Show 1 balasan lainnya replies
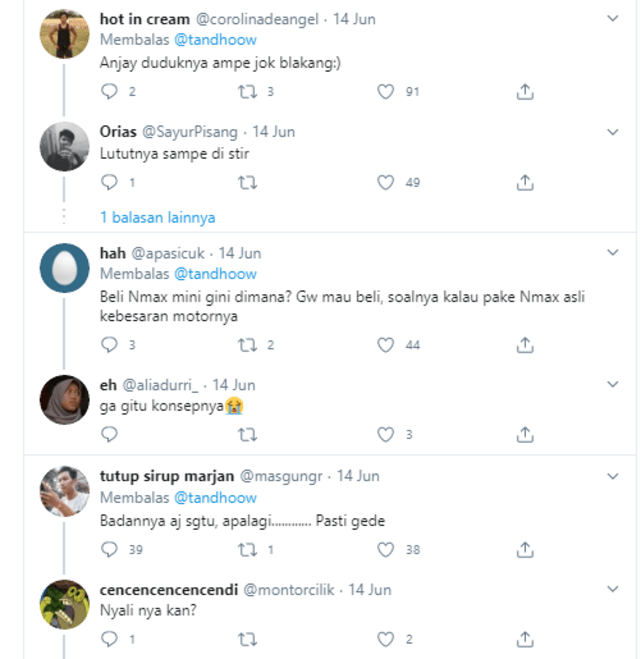 157,217
